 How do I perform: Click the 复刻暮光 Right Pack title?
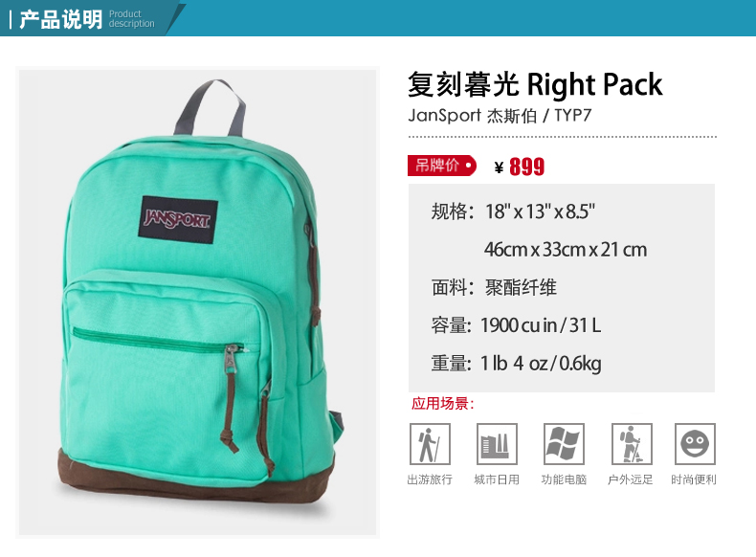coord(535,85)
